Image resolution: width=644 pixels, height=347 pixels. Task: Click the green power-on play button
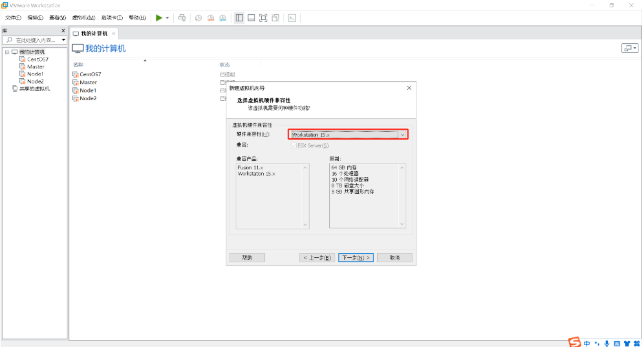[x=159, y=17]
